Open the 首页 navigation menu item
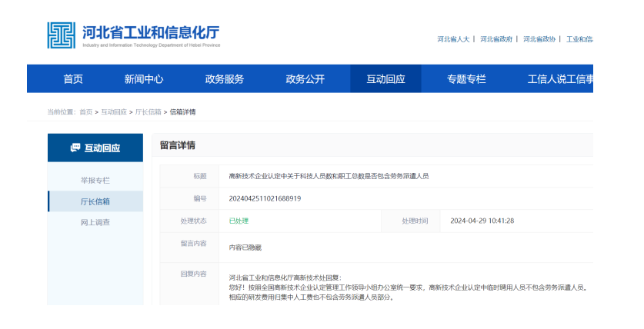Viewport: 644px width, 329px height. point(73,78)
